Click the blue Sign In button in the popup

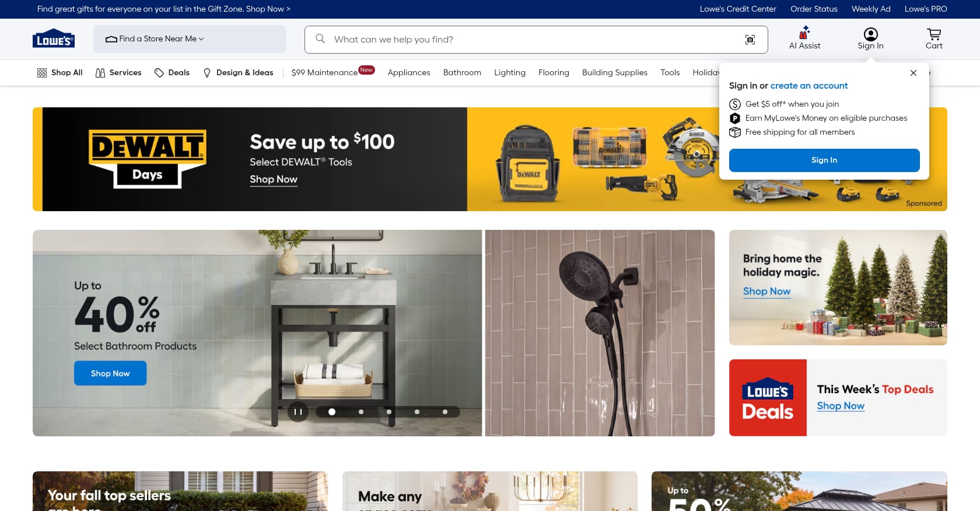tap(824, 160)
